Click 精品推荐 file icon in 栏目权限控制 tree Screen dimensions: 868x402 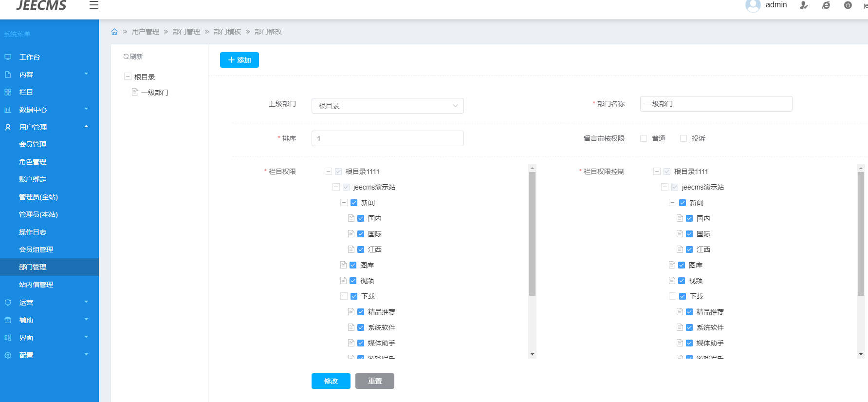[x=680, y=311]
